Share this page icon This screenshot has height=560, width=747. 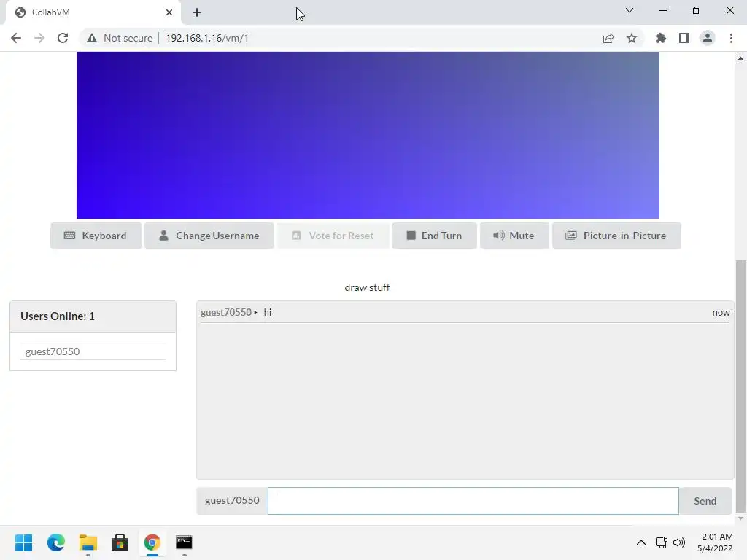point(608,38)
